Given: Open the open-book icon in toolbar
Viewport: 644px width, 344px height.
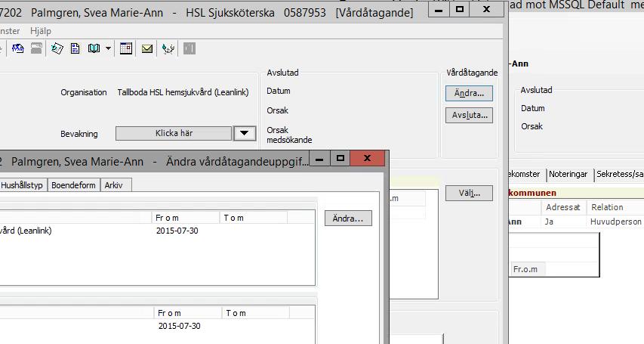Looking at the screenshot, I should click(94, 48).
